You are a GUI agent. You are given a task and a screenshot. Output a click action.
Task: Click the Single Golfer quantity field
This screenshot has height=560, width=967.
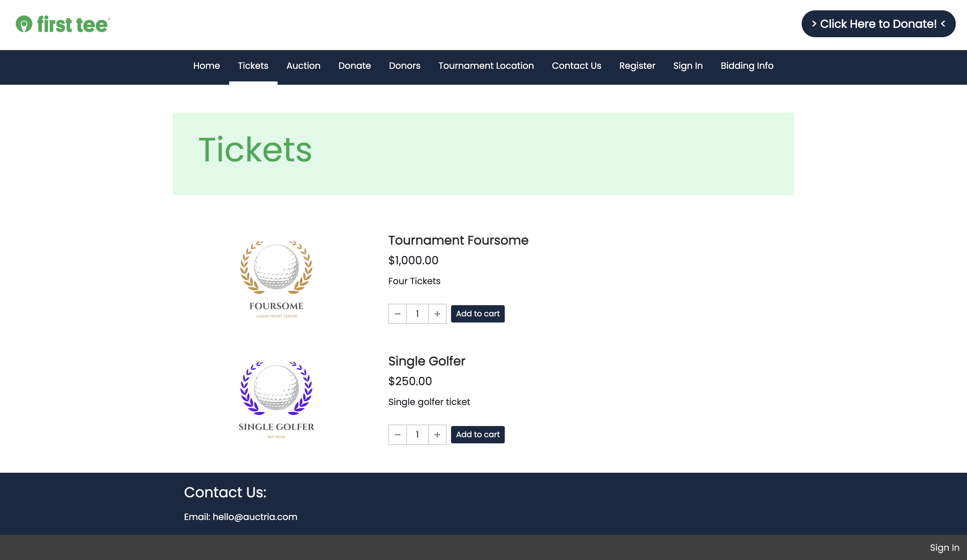pos(417,435)
